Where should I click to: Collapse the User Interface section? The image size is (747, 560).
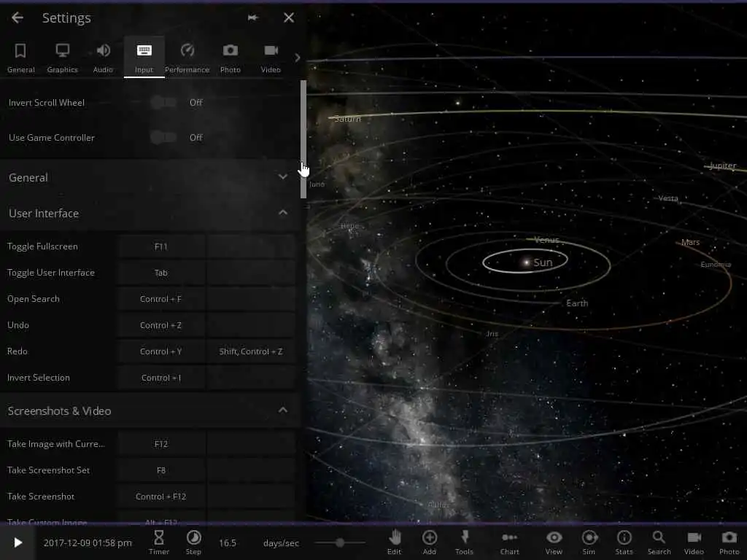tap(150, 214)
